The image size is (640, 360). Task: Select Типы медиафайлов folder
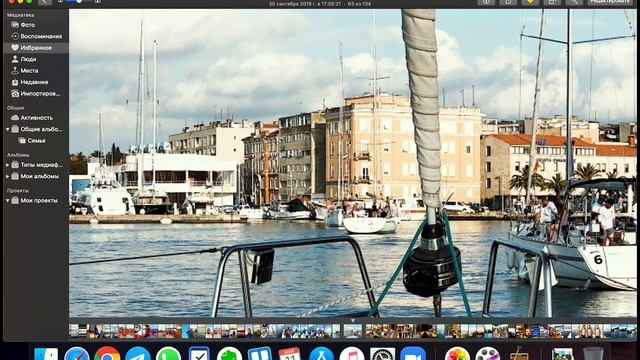coord(36,165)
